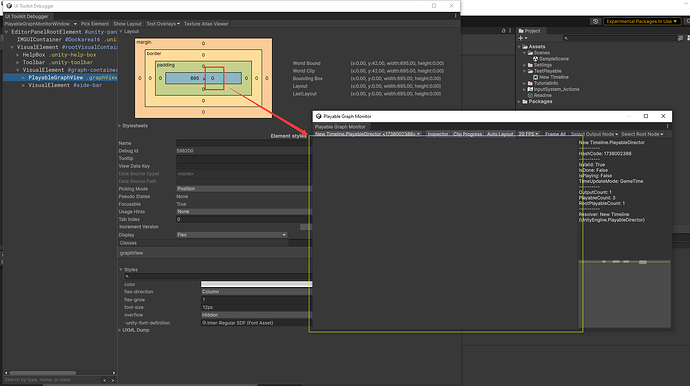Open the Playable Graph Monitor kebab menu
The width and height of the screenshot is (690, 386).
(x=667, y=126)
